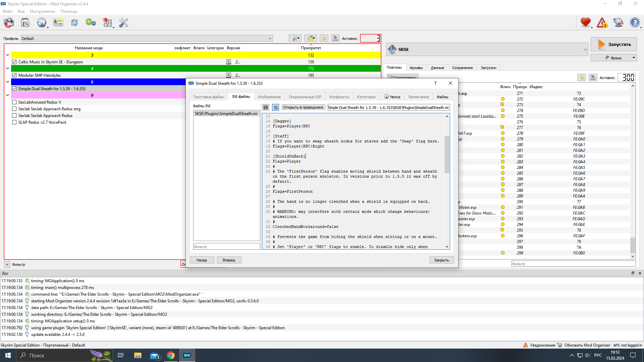Collapse the yellow separator 3 group
The width and height of the screenshot is (644, 362).
7,55
